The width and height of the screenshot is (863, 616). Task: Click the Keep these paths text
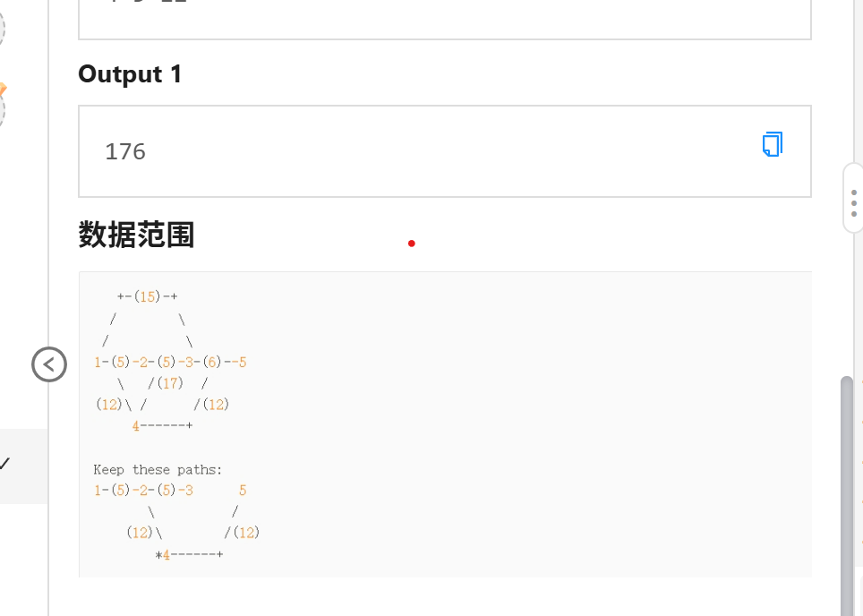(158, 469)
